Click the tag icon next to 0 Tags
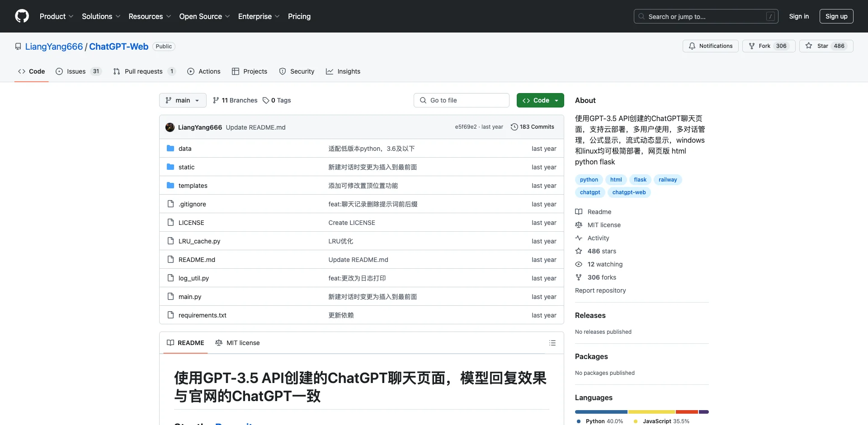This screenshot has width=868, height=425. (x=266, y=100)
